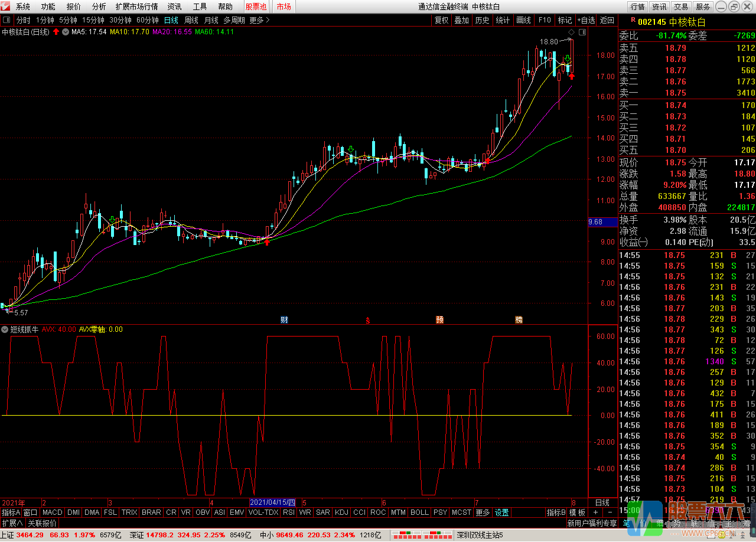Open the 画线 drawing tools
756x542 pixels.
click(523, 20)
